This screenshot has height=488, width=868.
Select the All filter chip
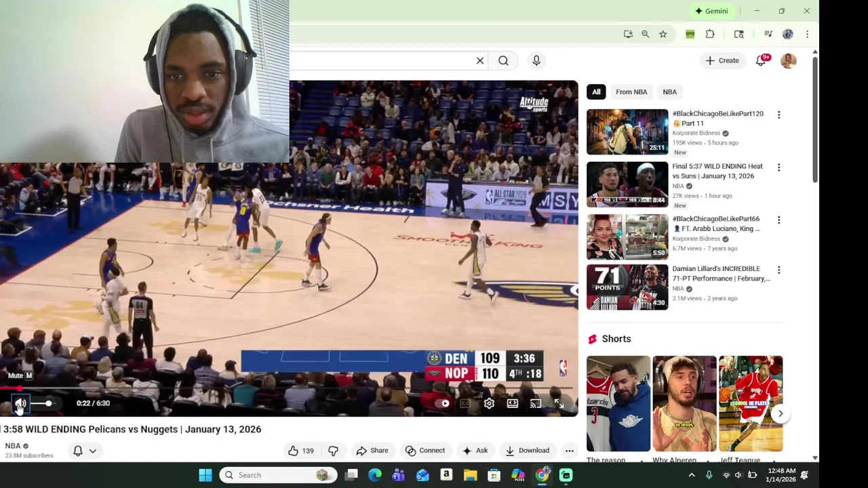point(596,91)
